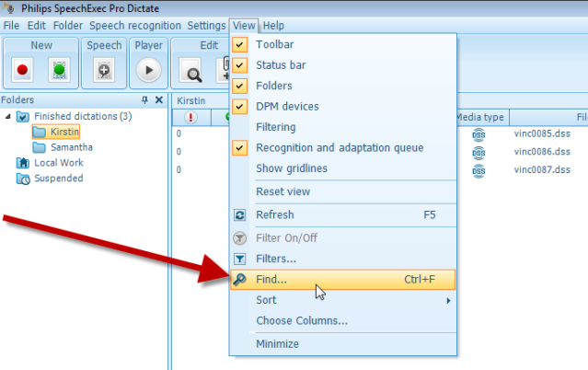Start a new recording with the red record icon
588x370 pixels.
[22, 70]
